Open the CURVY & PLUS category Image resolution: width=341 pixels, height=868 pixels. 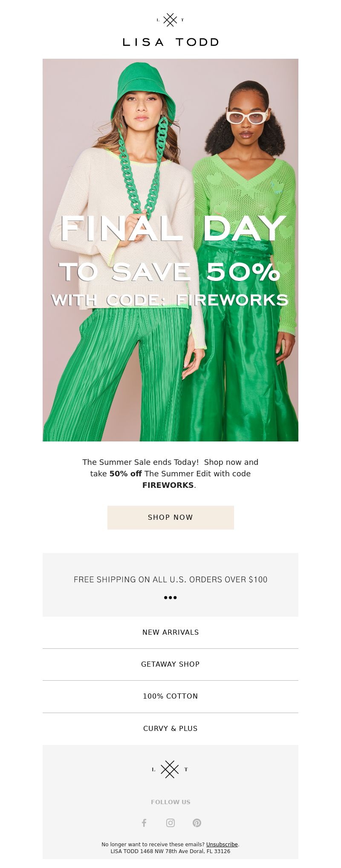pyautogui.click(x=170, y=728)
